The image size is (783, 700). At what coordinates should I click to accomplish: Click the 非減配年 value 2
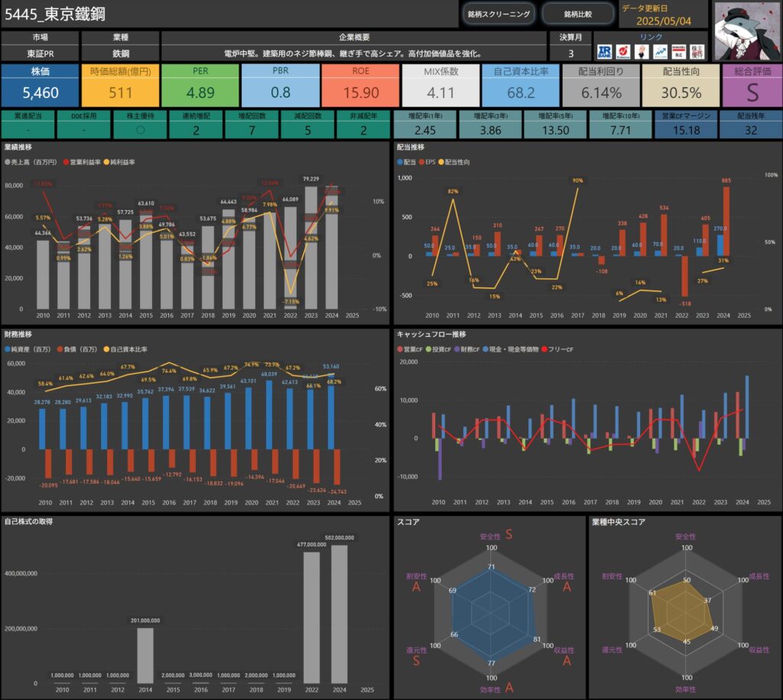[x=363, y=131]
